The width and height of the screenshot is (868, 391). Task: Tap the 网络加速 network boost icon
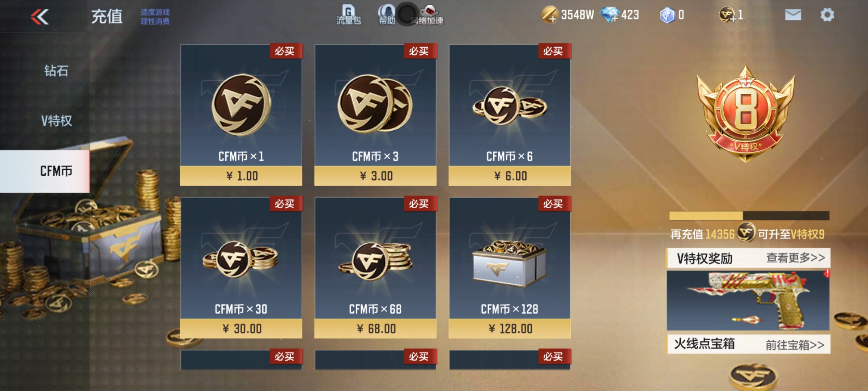pyautogui.click(x=427, y=15)
